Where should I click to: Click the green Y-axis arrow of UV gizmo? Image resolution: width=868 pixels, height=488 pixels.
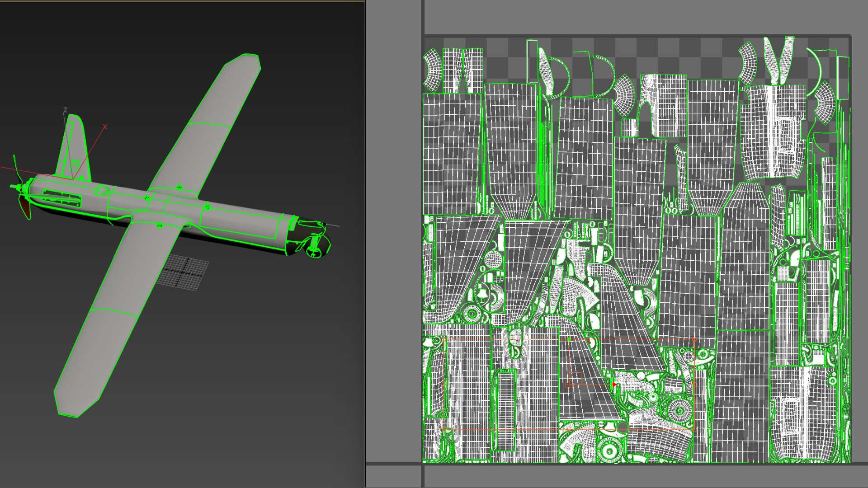[569, 338]
